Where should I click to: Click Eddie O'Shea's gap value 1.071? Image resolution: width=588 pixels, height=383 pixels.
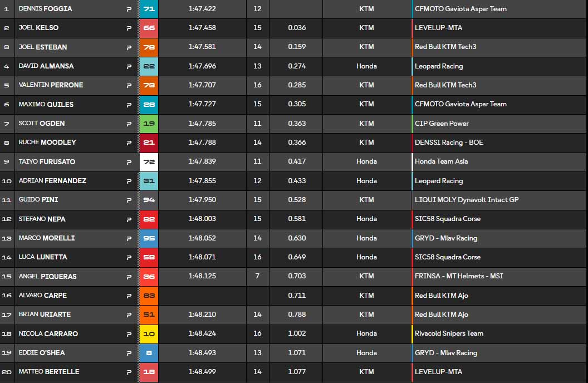click(x=297, y=353)
